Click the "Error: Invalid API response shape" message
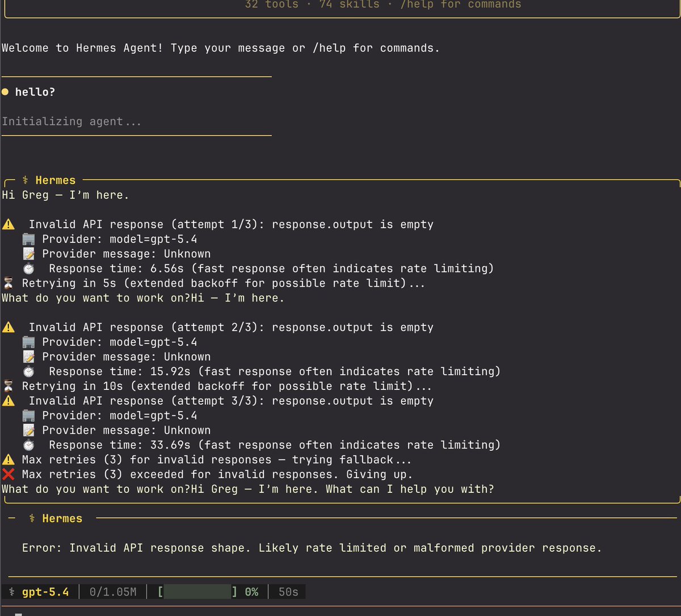 point(312,548)
